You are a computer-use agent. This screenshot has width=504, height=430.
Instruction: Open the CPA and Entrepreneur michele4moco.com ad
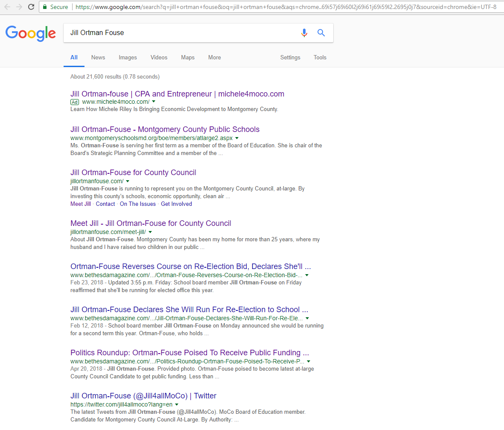tap(177, 94)
